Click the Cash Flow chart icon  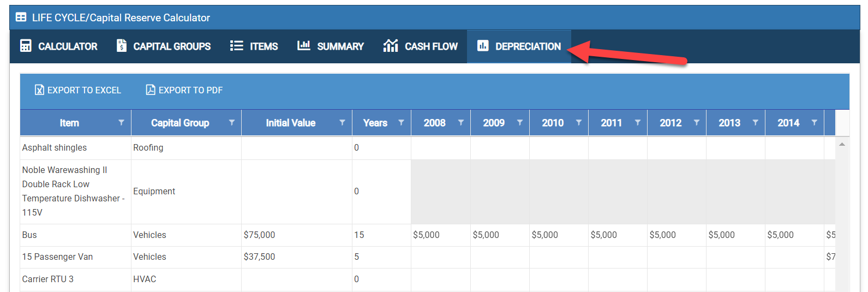click(x=391, y=46)
